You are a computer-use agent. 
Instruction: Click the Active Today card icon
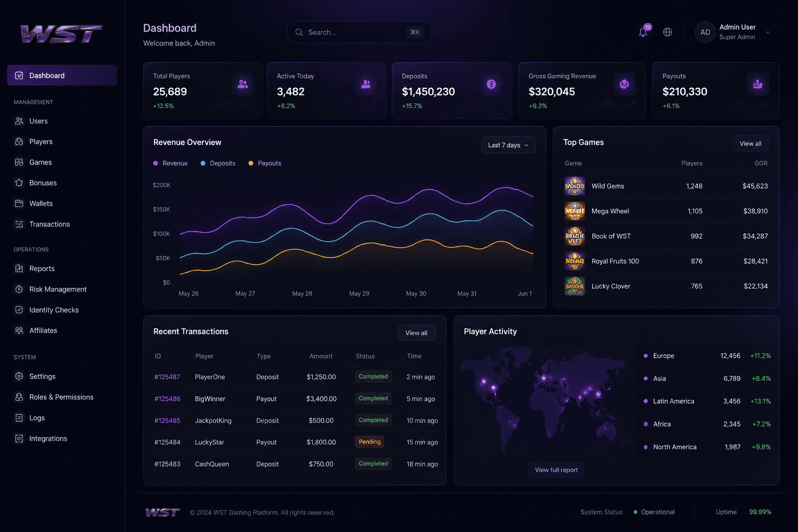[x=366, y=84]
